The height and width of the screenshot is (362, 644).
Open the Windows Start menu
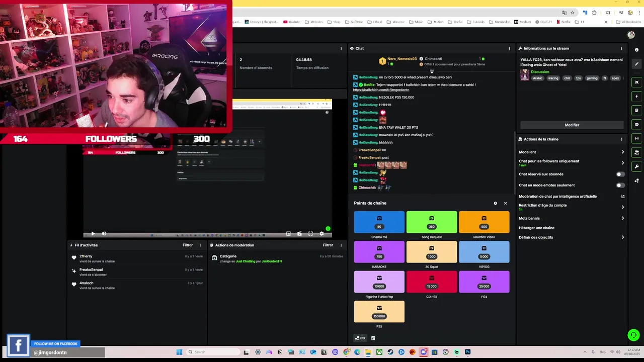(179, 352)
